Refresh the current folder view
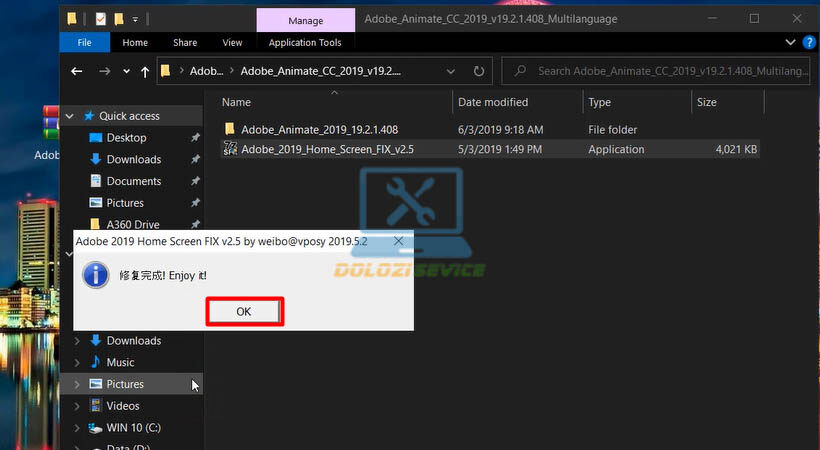Screen dimensions: 820x450 [480, 71]
